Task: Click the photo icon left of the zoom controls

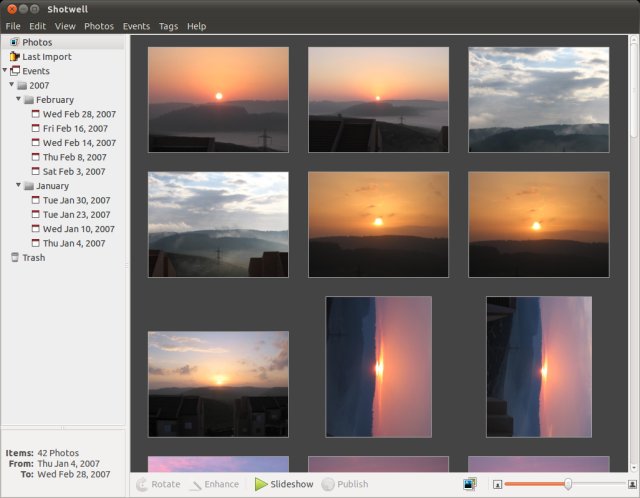Action: [x=469, y=484]
